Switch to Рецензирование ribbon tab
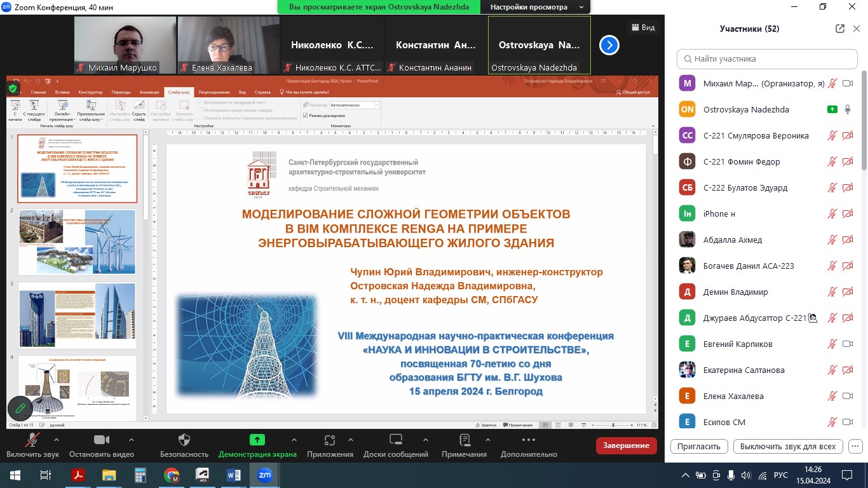The width and height of the screenshot is (868, 488). (x=214, y=92)
